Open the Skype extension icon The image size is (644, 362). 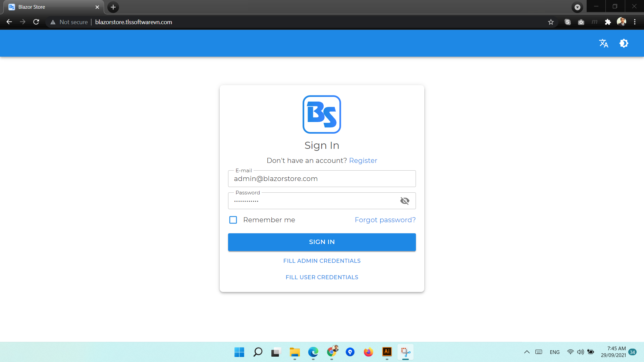(x=568, y=22)
